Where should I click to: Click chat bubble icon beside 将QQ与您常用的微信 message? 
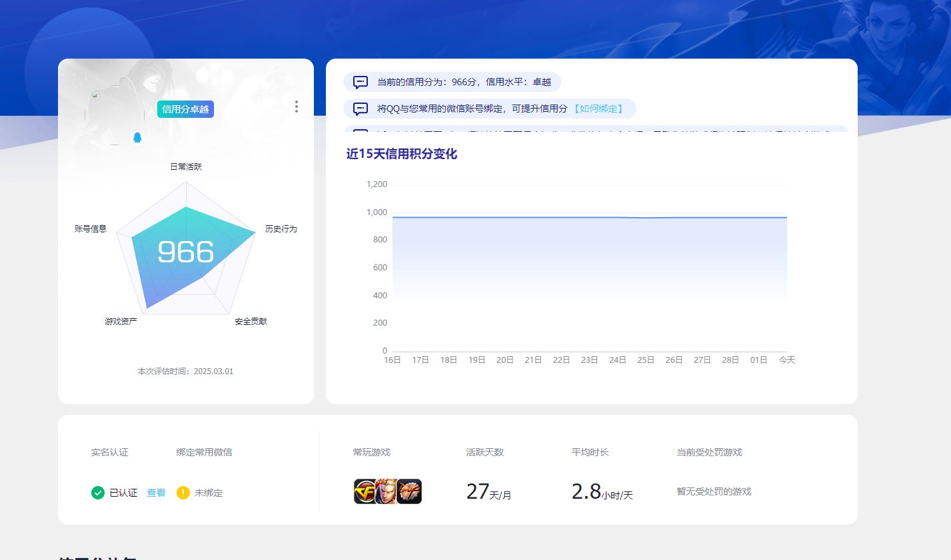point(361,109)
